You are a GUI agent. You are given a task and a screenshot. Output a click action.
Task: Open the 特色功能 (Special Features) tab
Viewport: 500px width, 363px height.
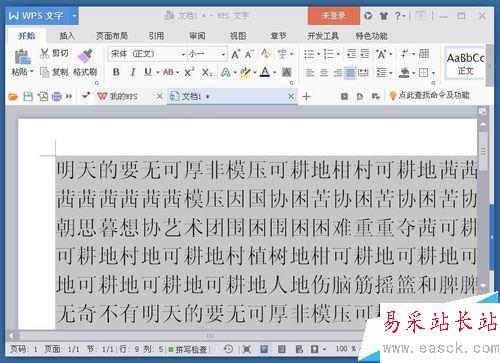click(x=372, y=36)
